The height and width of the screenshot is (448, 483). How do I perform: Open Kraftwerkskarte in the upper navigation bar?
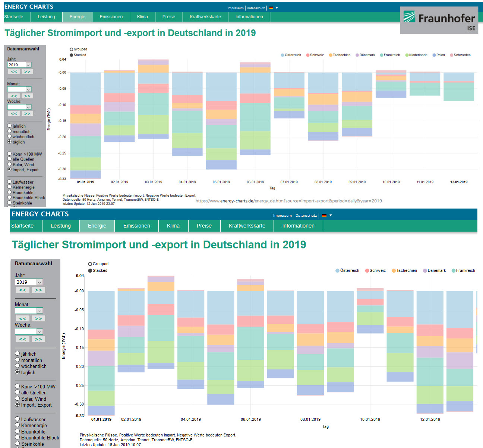(205, 17)
